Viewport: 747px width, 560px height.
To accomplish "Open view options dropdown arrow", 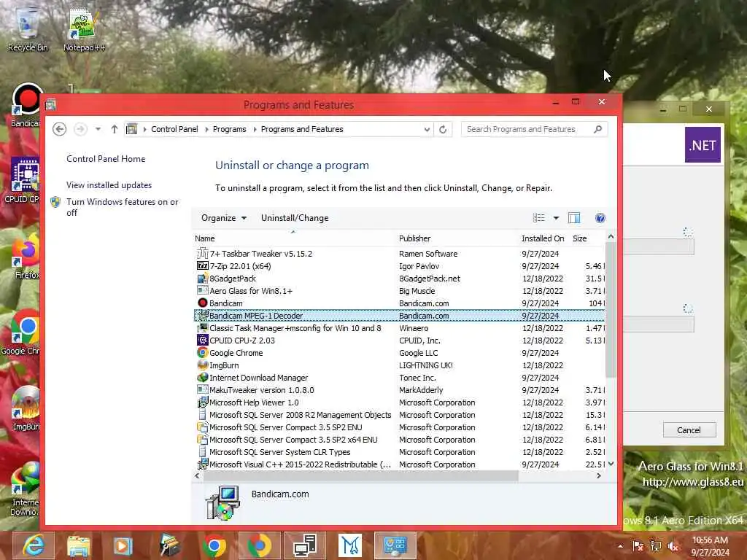I will [555, 217].
